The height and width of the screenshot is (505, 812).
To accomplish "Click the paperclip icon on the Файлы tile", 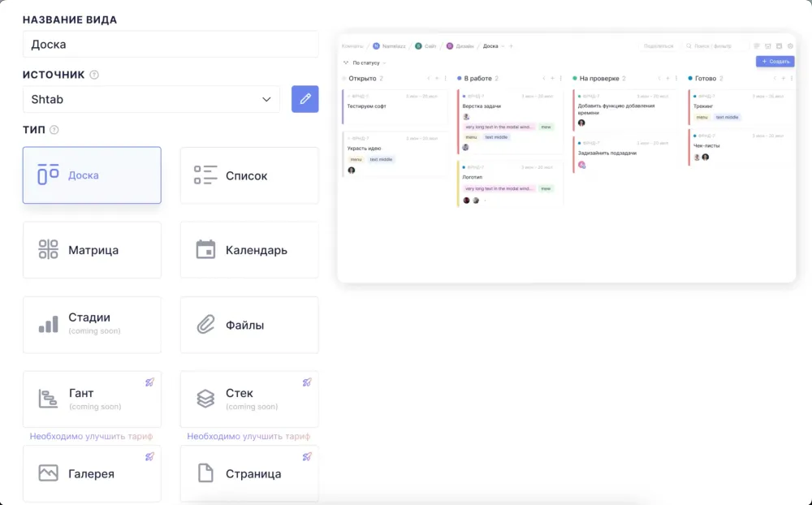I will coord(205,325).
